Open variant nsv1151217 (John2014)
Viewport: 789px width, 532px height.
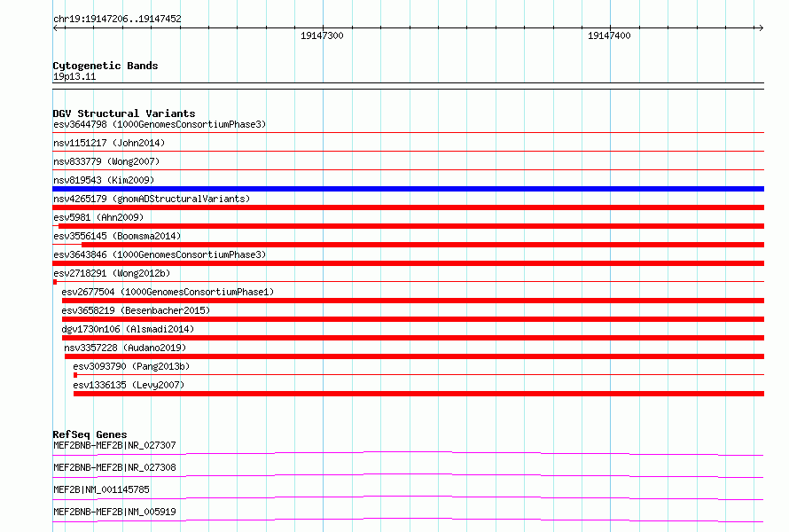[109, 143]
